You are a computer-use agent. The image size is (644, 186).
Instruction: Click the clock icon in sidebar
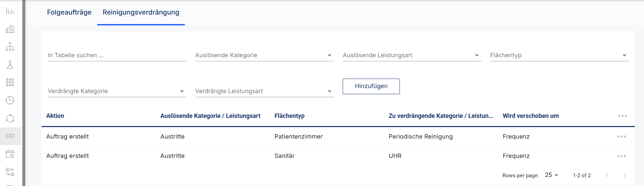pos(10,100)
